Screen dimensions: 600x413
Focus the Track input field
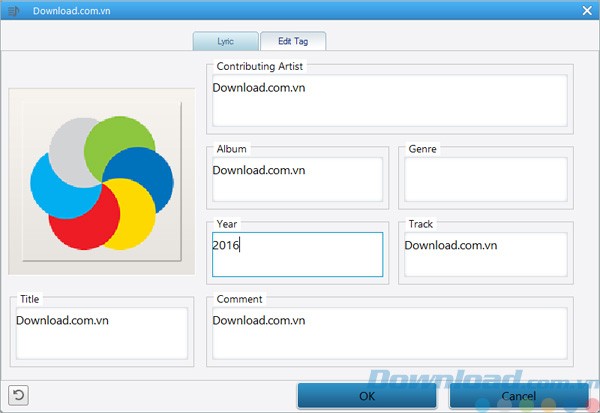[x=485, y=254]
